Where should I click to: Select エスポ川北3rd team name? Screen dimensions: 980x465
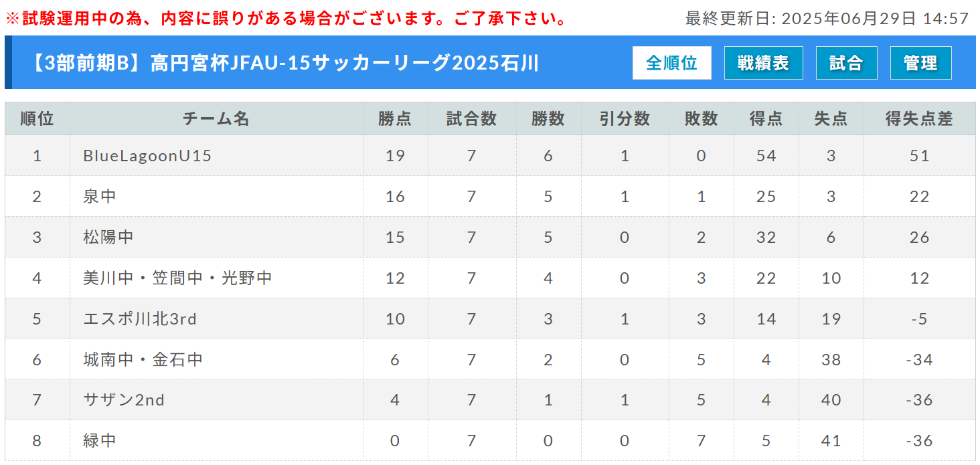140,319
